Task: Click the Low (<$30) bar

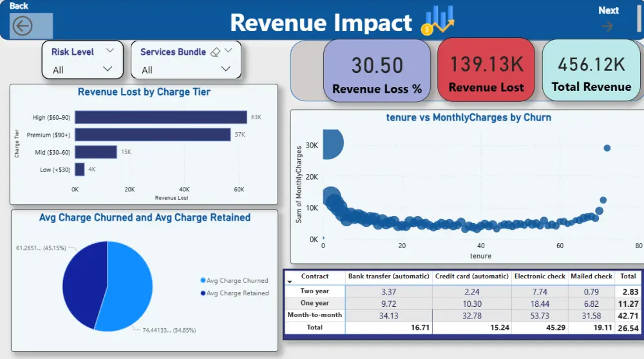Action: click(x=80, y=170)
